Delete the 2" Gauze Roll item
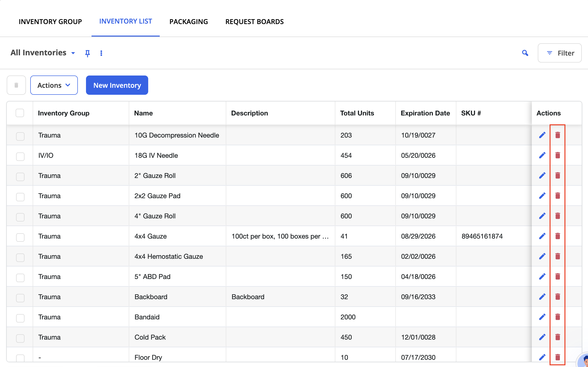This screenshot has height=367, width=588. click(x=557, y=176)
